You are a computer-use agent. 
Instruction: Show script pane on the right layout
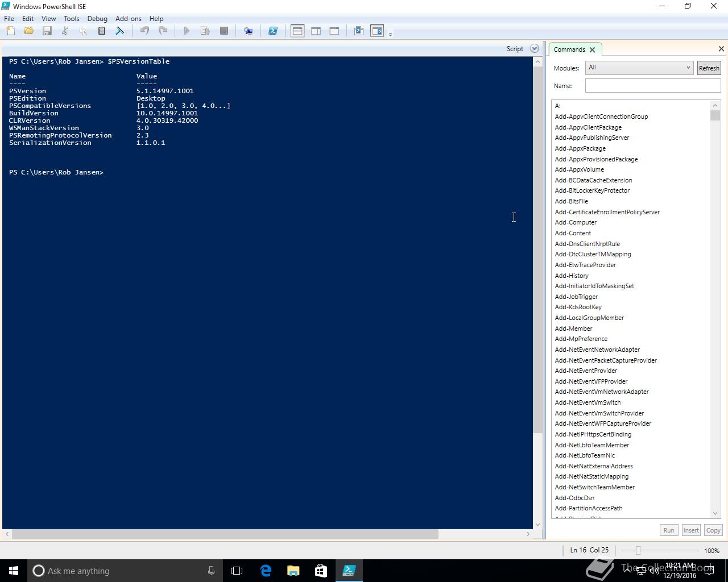(x=316, y=31)
